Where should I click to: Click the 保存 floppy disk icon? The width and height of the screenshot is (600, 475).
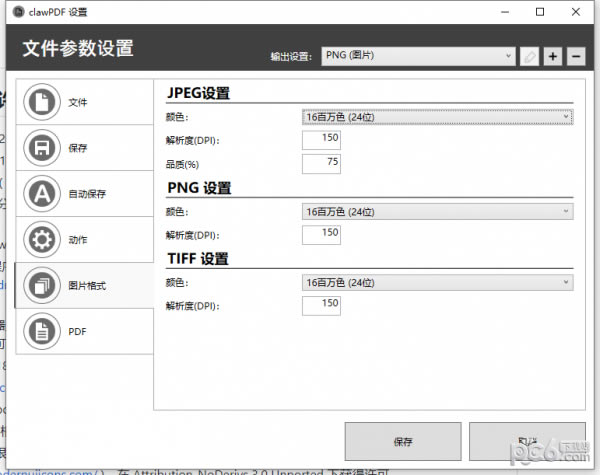tap(42, 148)
